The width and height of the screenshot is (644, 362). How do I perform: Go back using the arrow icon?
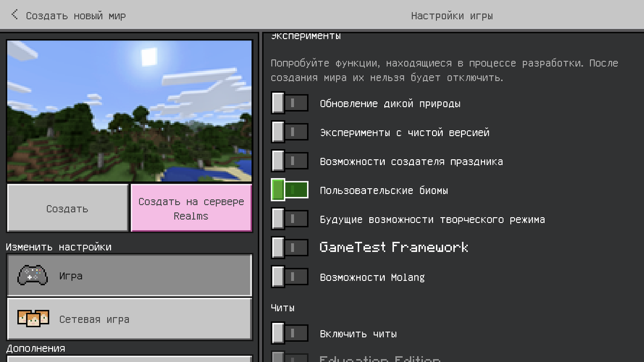point(14,14)
